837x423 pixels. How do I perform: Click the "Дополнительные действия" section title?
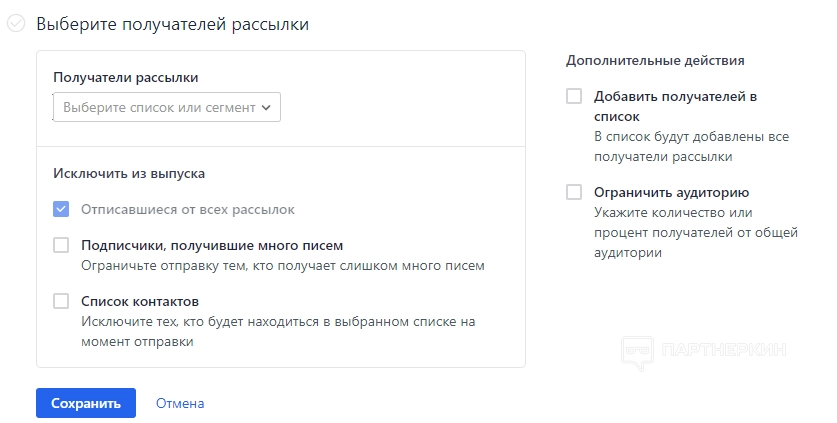tap(655, 60)
